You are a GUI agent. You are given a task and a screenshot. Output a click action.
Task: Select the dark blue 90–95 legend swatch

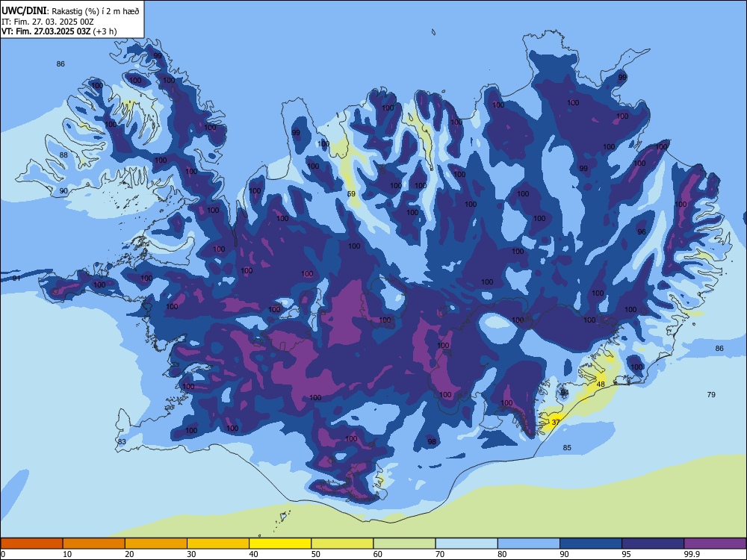[591, 544]
